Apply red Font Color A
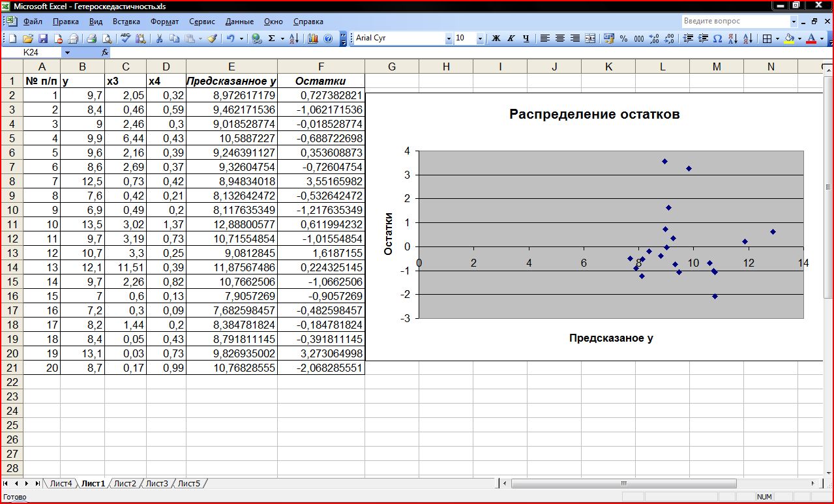The image size is (834, 504). (811, 38)
